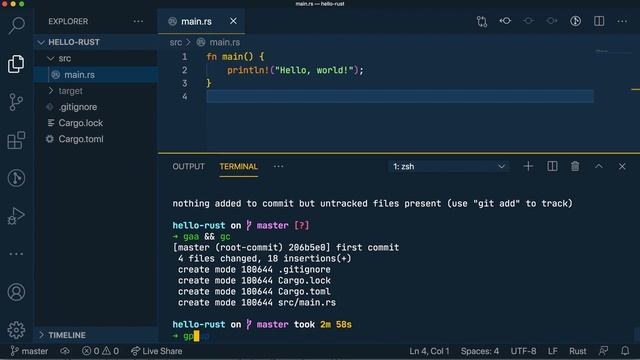Expand the Timeline section

96,335
